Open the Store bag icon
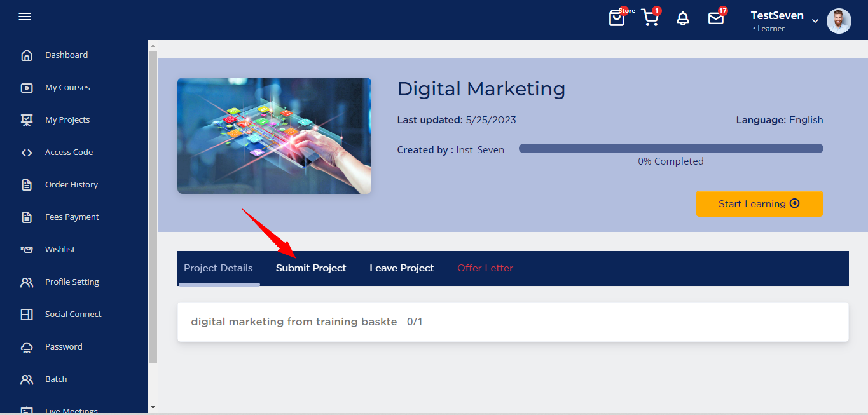This screenshot has width=868, height=415. [x=617, y=18]
